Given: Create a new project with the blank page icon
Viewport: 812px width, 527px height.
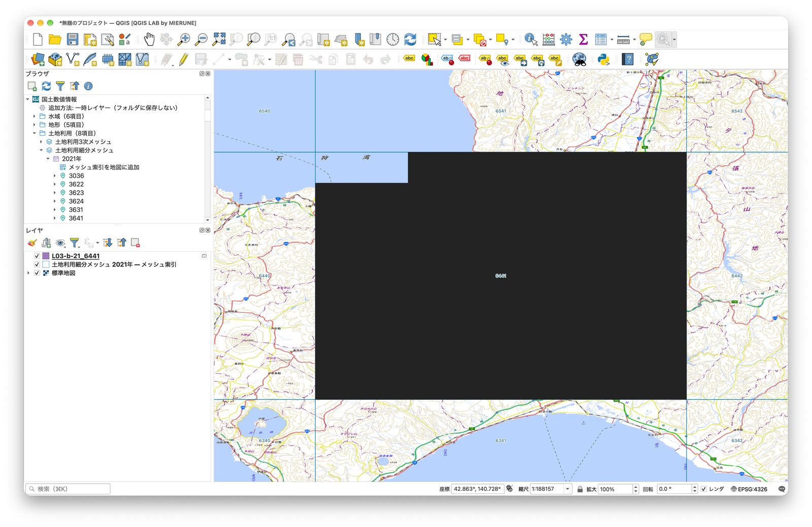Looking at the screenshot, I should point(38,39).
